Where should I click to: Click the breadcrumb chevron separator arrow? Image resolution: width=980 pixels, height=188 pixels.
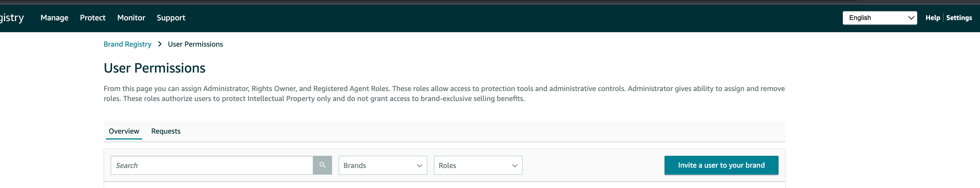[x=160, y=44]
